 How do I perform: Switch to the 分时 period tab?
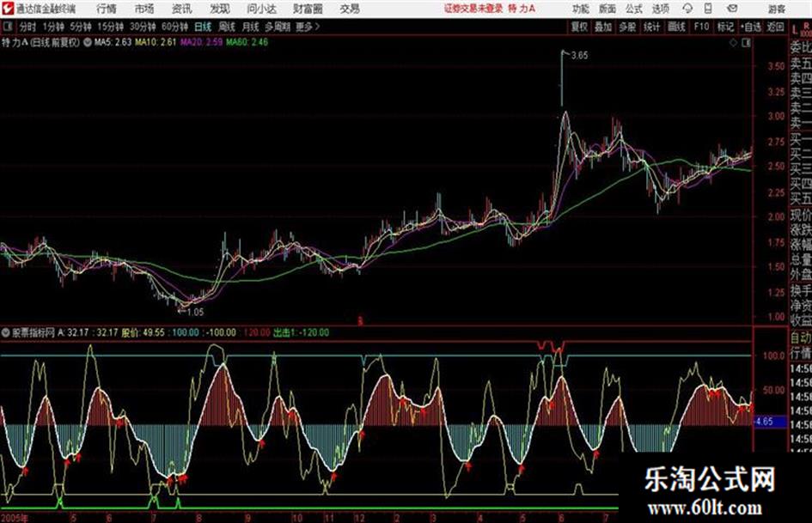[28, 27]
